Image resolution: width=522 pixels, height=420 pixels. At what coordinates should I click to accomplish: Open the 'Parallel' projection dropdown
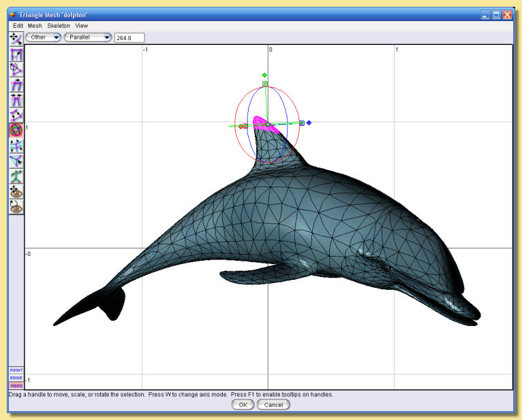pyautogui.click(x=88, y=37)
